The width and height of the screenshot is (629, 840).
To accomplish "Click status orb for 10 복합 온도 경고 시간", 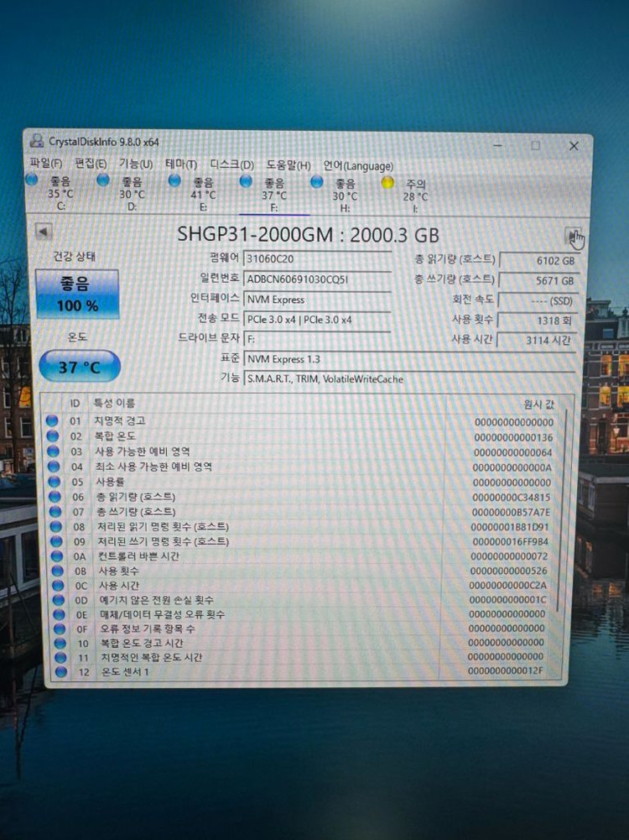I will click(x=60, y=643).
